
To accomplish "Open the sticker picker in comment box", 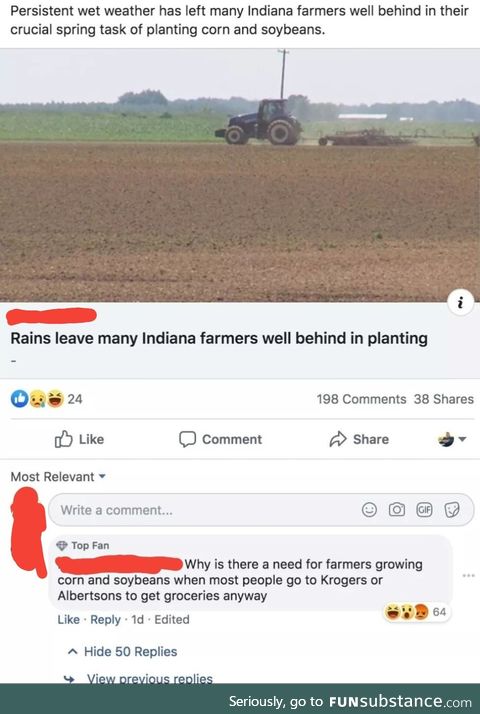I will click(x=451, y=510).
